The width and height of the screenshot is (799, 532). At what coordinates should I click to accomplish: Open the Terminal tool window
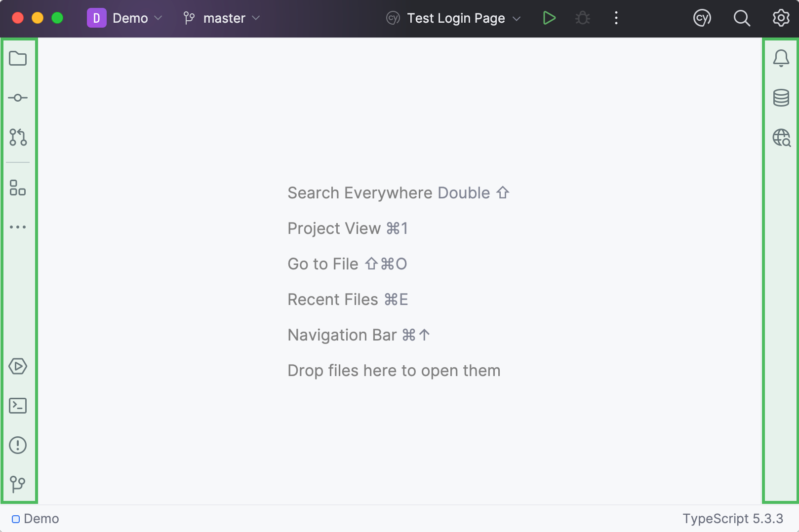point(18,406)
